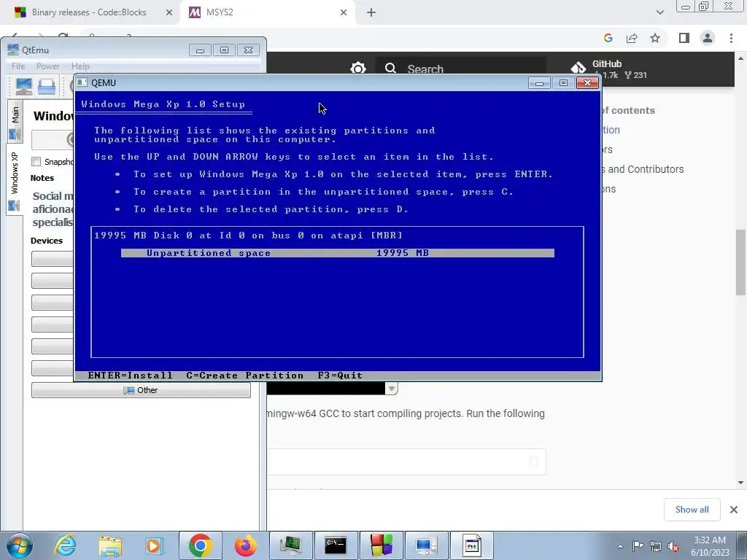The height and width of the screenshot is (560, 747).
Task: Select the Windows XP vertical tab in QtEmu
Action: click(x=15, y=179)
